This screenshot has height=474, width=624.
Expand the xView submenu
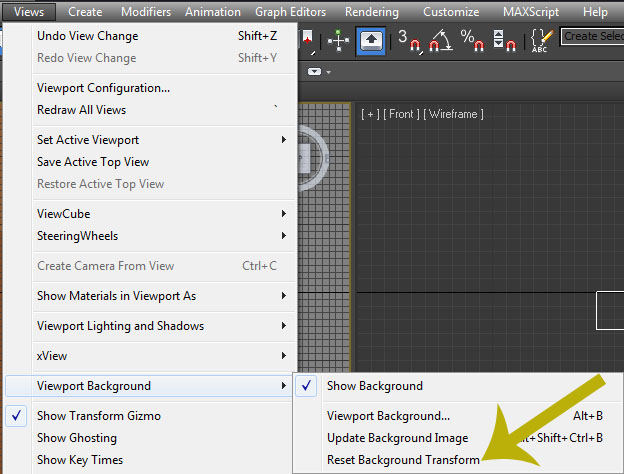[151, 356]
